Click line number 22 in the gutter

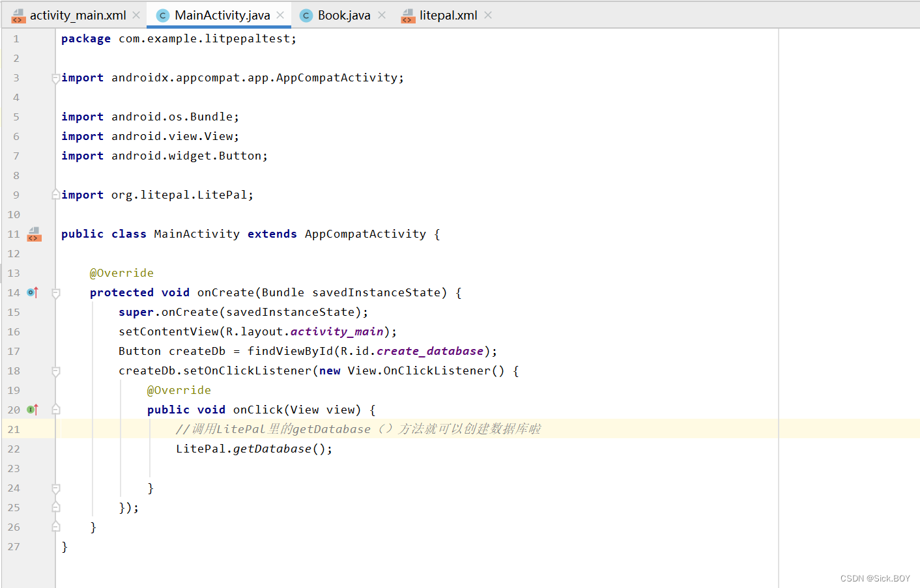[14, 449]
